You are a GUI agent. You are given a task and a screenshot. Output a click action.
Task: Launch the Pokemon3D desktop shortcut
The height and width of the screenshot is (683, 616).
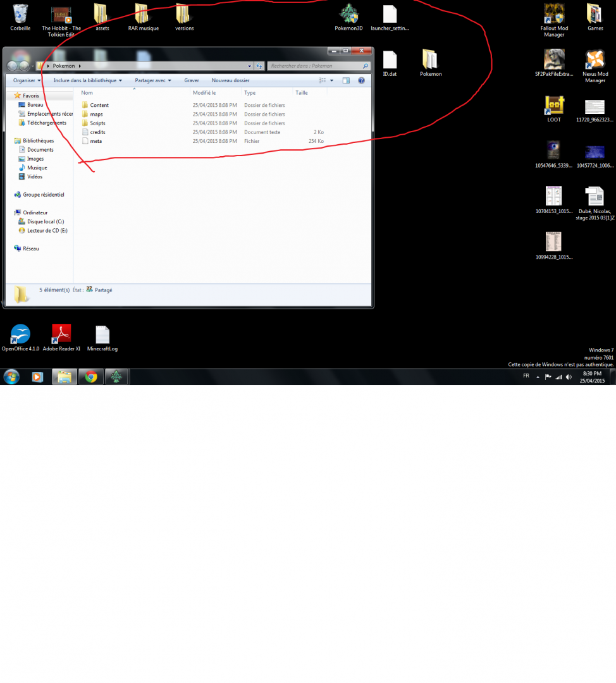pos(348,18)
